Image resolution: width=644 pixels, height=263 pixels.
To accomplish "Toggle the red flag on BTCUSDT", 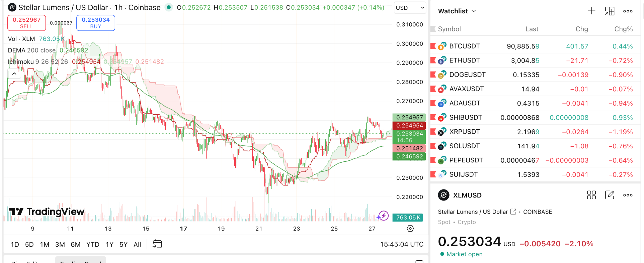I will pos(433,46).
